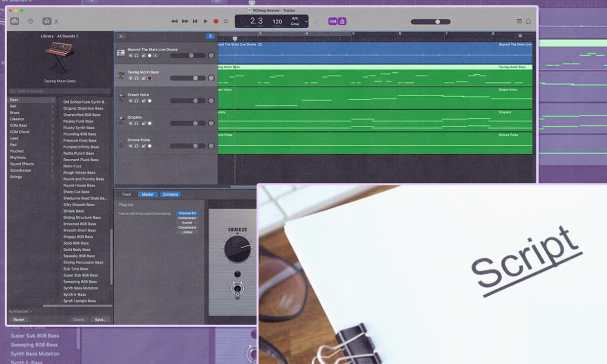The width and height of the screenshot is (607, 364).
Task: Open the scissors Editors icon
Action: point(56,21)
